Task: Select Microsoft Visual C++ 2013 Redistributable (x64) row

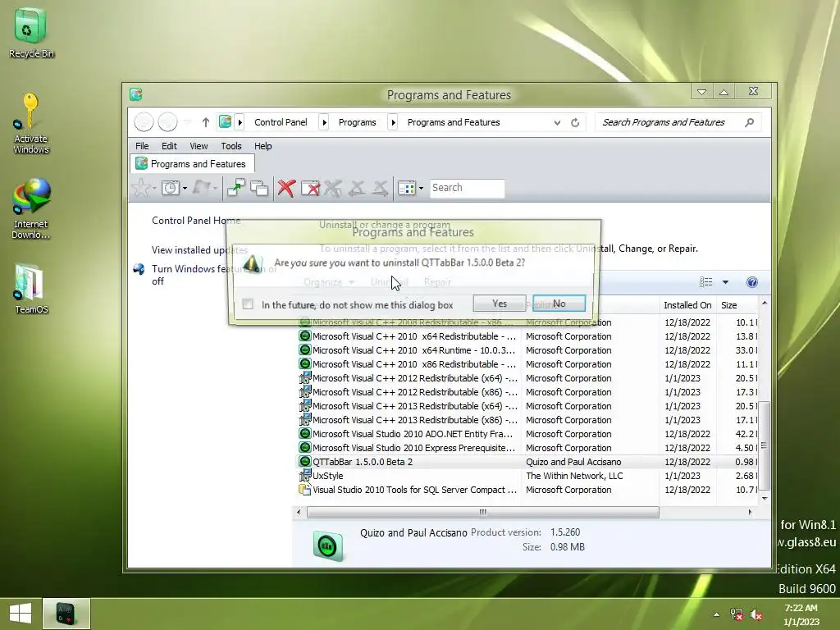Action: click(x=527, y=406)
